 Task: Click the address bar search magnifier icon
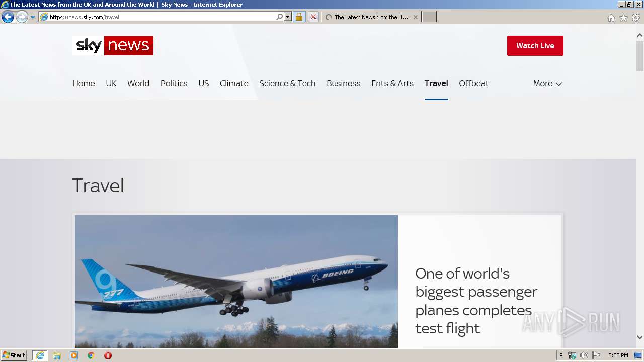point(279,17)
